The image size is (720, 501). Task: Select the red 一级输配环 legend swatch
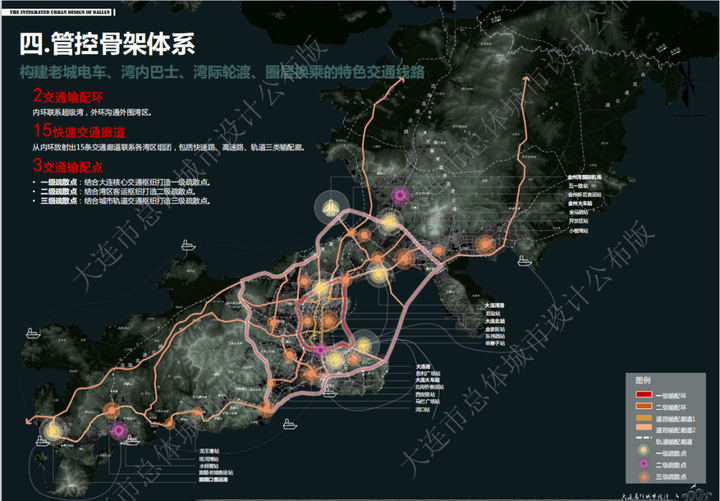click(644, 394)
